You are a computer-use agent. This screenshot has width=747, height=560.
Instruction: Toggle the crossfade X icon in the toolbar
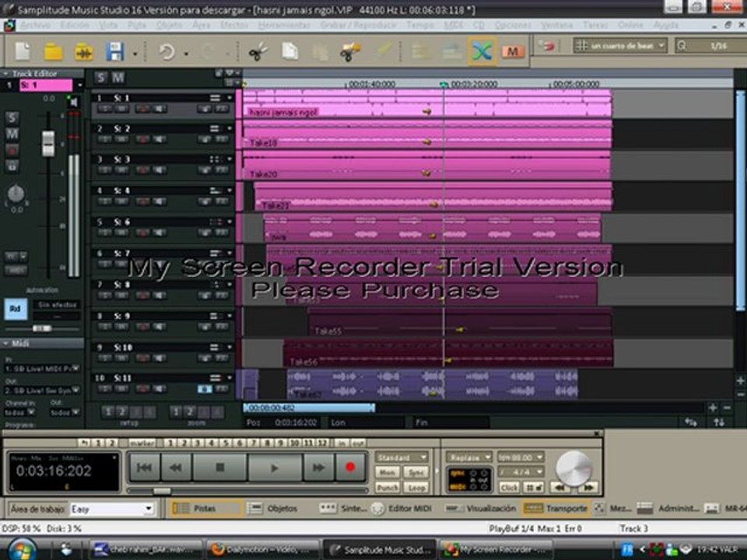click(482, 51)
